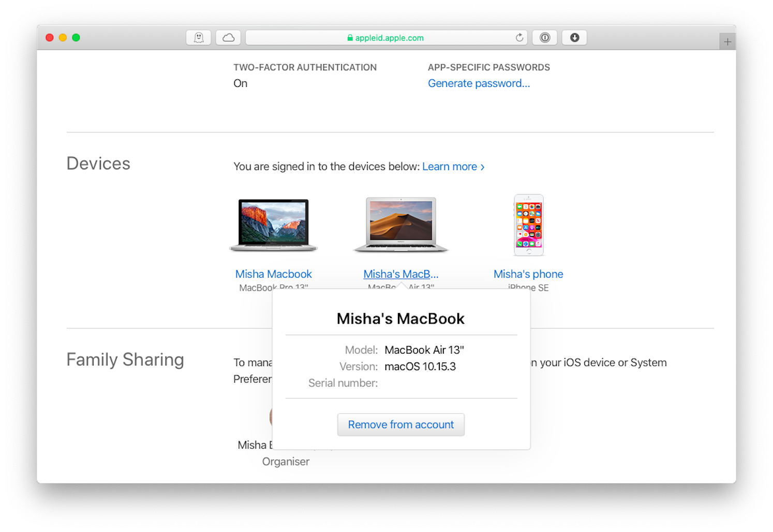Reload the page with the refresh icon

click(x=519, y=37)
